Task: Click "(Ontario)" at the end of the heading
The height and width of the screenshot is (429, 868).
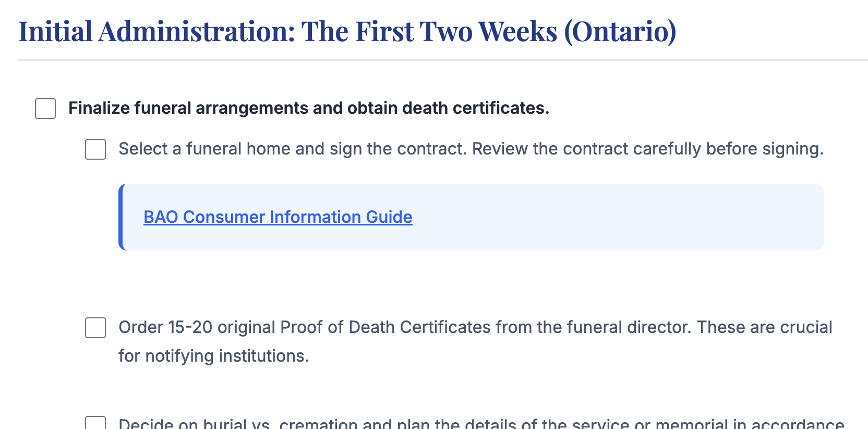Action: click(620, 31)
